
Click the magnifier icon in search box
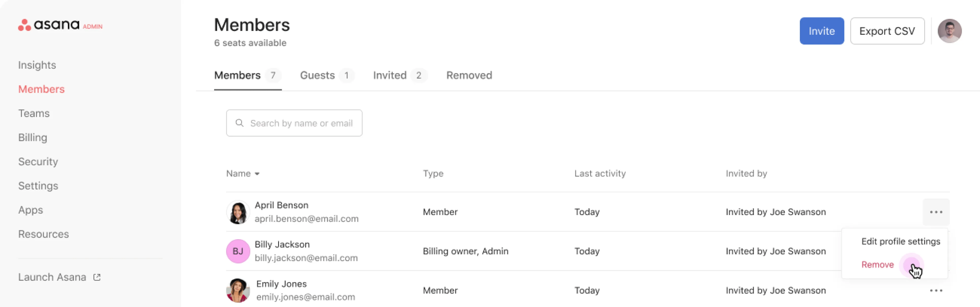pos(239,123)
